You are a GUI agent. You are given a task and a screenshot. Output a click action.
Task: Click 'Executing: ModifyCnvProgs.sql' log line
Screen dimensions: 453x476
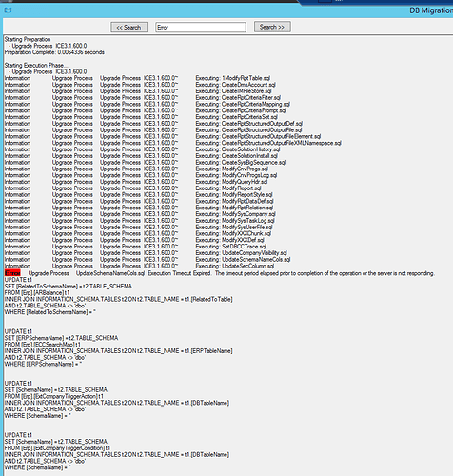(x=232, y=169)
